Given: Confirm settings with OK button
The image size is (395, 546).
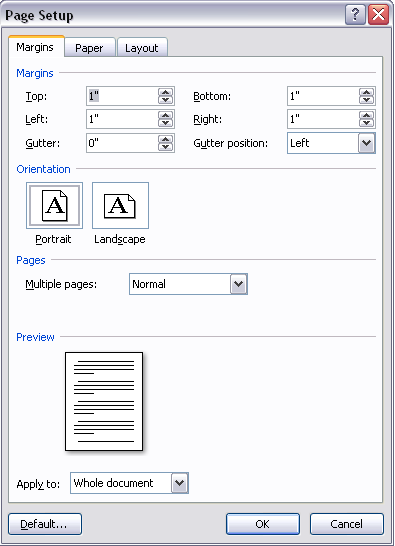Looking at the screenshot, I should click(263, 524).
